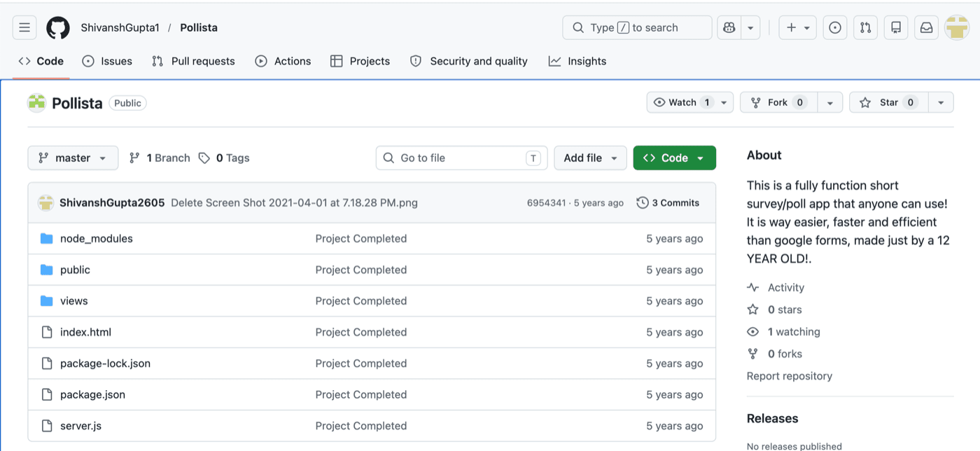Open the Security and quality tab
Image resolution: width=980 pixels, height=451 pixels.
[x=469, y=61]
